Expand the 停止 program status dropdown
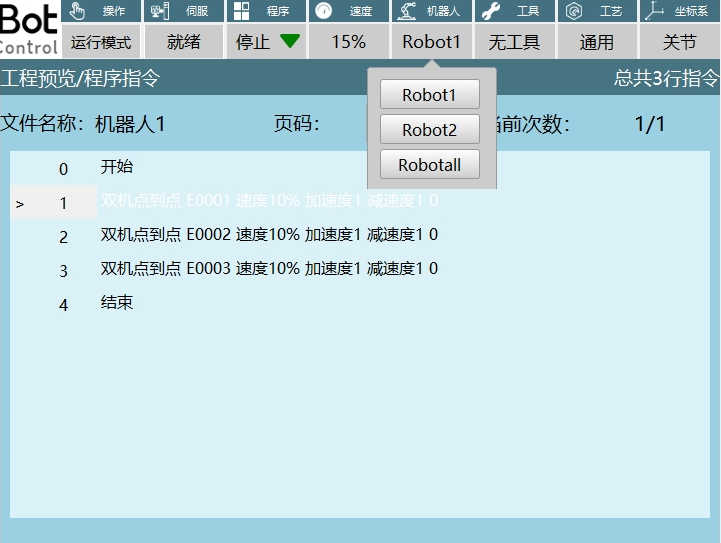 click(x=267, y=42)
